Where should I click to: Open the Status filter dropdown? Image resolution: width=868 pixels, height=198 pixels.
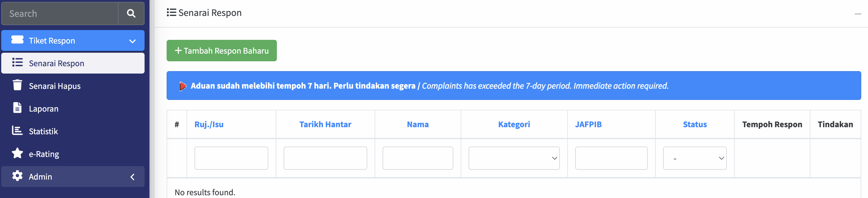click(694, 158)
